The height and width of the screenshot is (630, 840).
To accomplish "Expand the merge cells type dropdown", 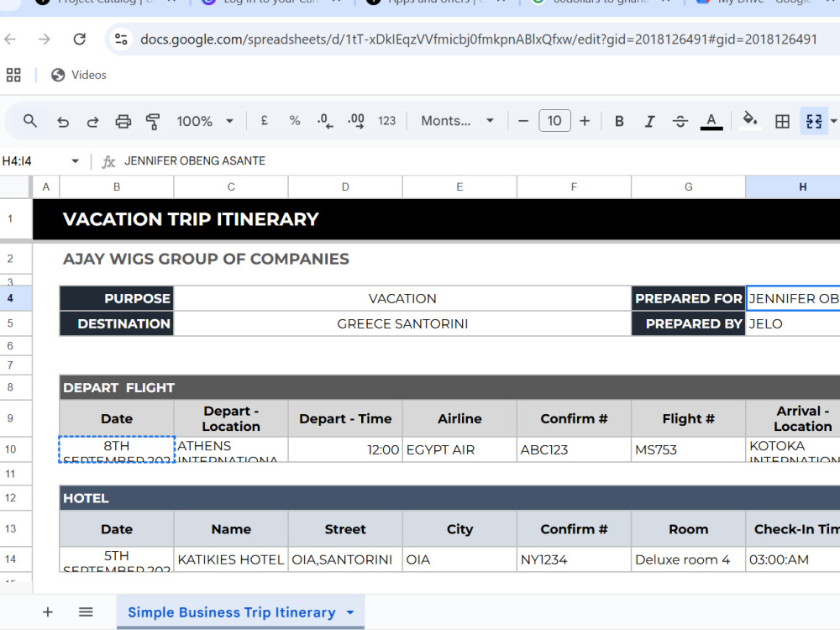I will tap(833, 121).
